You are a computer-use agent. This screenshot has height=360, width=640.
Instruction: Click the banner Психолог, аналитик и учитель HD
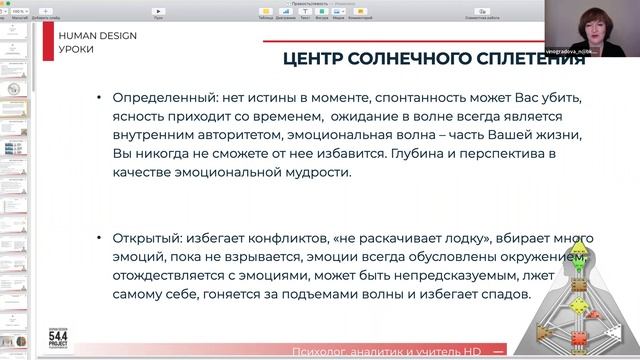387,351
